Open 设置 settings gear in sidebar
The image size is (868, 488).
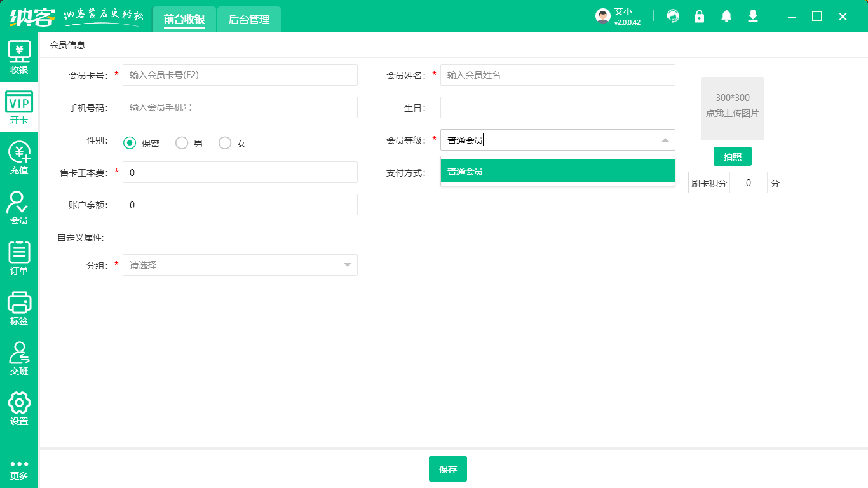coord(19,409)
